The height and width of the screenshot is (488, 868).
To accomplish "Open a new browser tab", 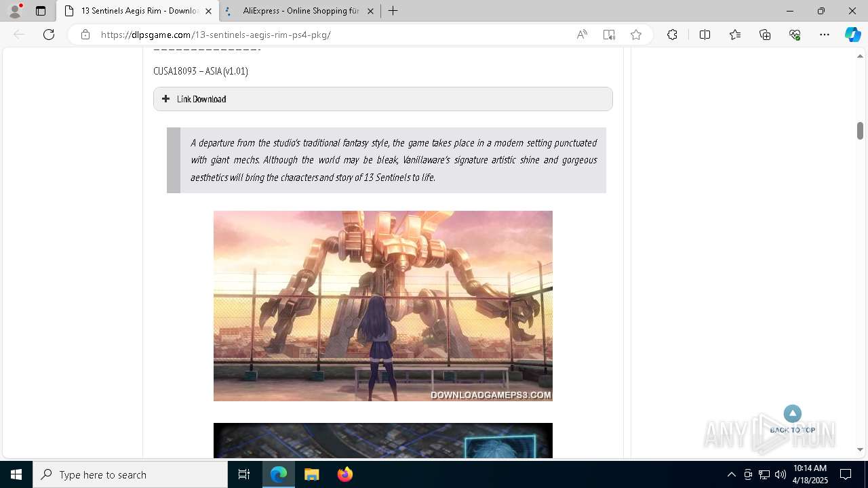I will [393, 11].
